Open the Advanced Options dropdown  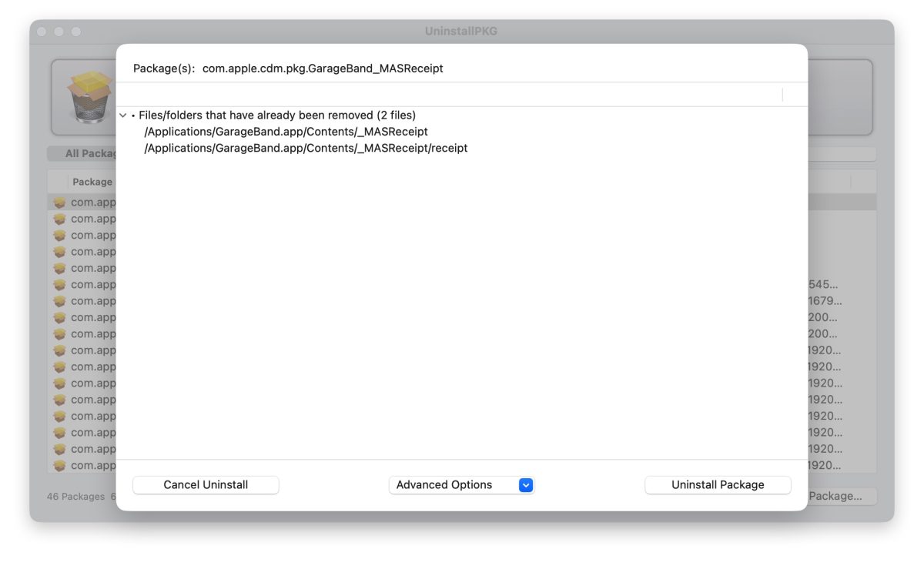(x=461, y=485)
